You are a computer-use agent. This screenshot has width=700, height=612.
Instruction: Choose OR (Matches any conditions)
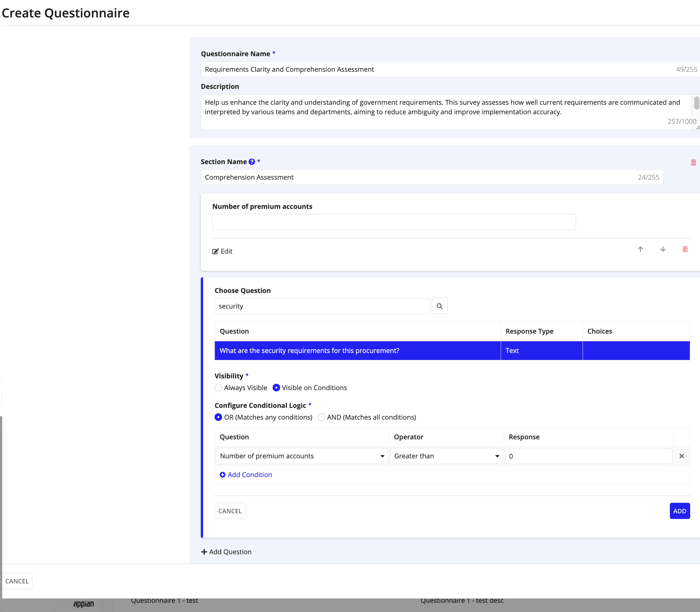[x=218, y=417]
